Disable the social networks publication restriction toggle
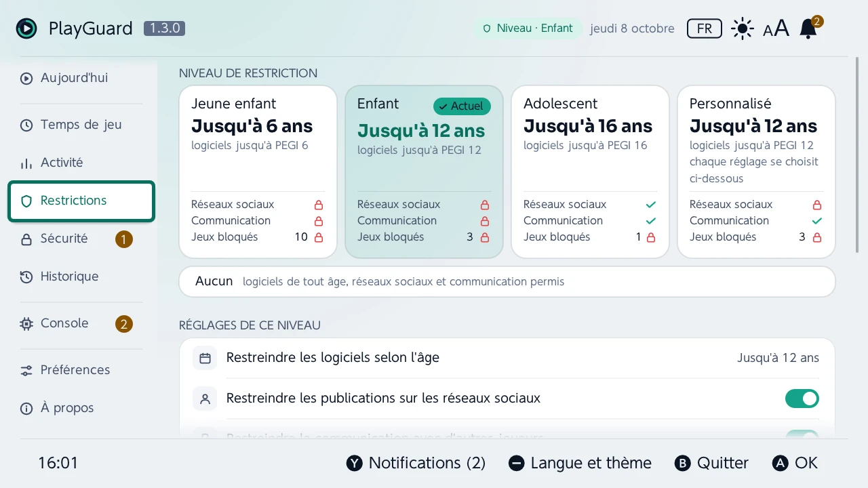 (802, 399)
